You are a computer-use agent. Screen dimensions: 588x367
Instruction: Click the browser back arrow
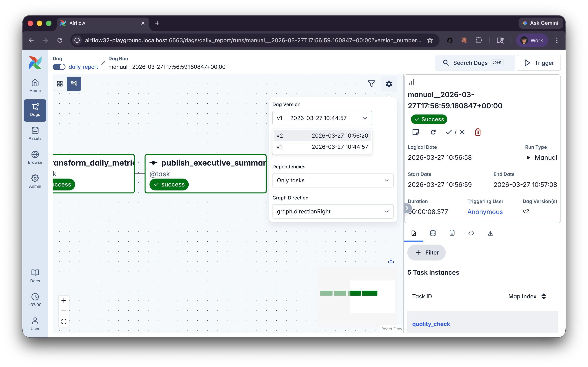[x=31, y=40]
